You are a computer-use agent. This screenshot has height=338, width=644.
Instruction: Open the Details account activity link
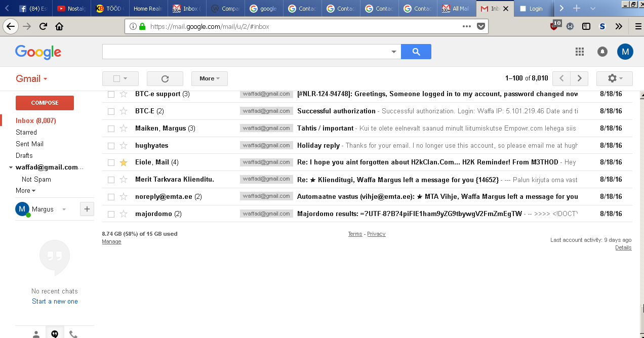(x=623, y=248)
